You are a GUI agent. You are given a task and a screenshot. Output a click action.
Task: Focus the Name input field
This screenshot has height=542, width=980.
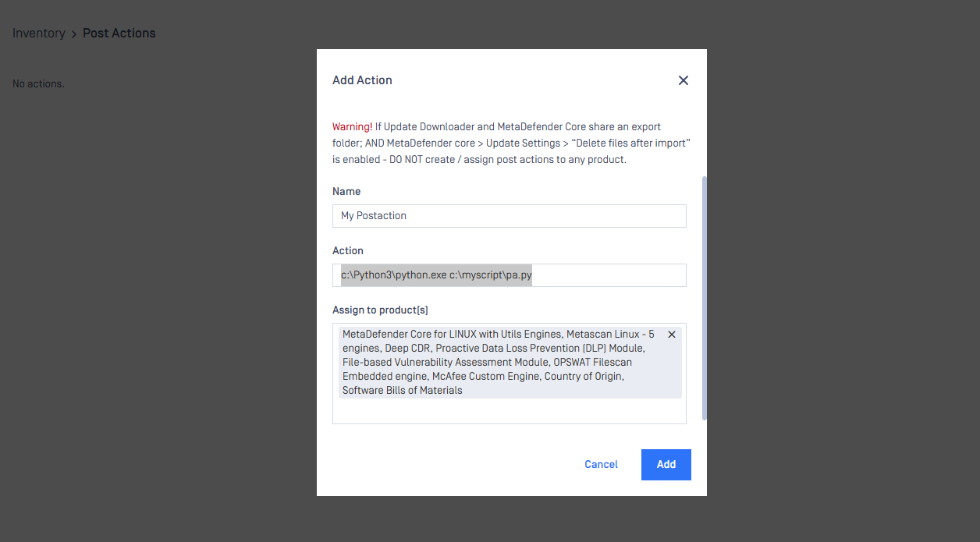[x=509, y=216]
